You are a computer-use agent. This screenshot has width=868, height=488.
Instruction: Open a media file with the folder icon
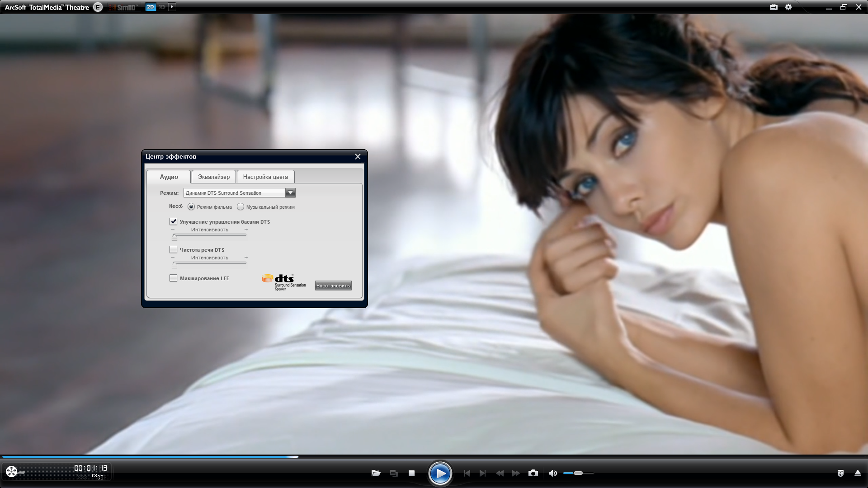(x=376, y=473)
